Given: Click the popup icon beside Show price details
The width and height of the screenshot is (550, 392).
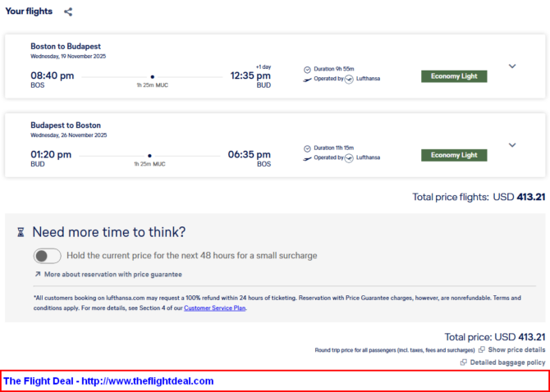Looking at the screenshot, I should (482, 349).
